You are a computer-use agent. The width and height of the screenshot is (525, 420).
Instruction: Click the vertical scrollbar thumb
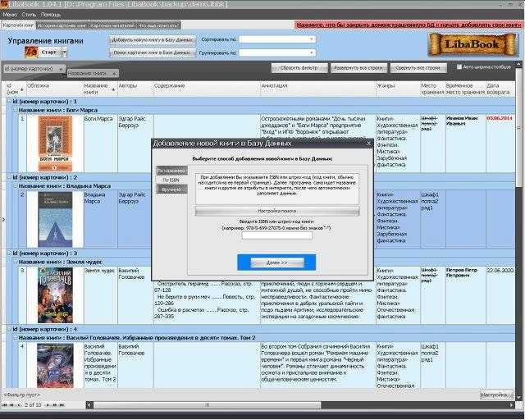[x=518, y=127]
